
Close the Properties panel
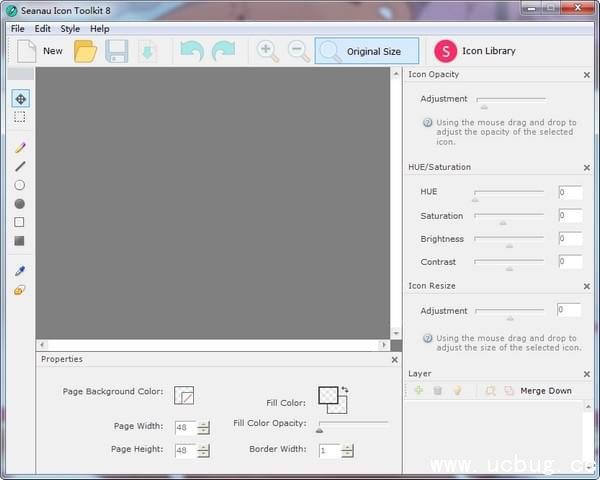395,360
